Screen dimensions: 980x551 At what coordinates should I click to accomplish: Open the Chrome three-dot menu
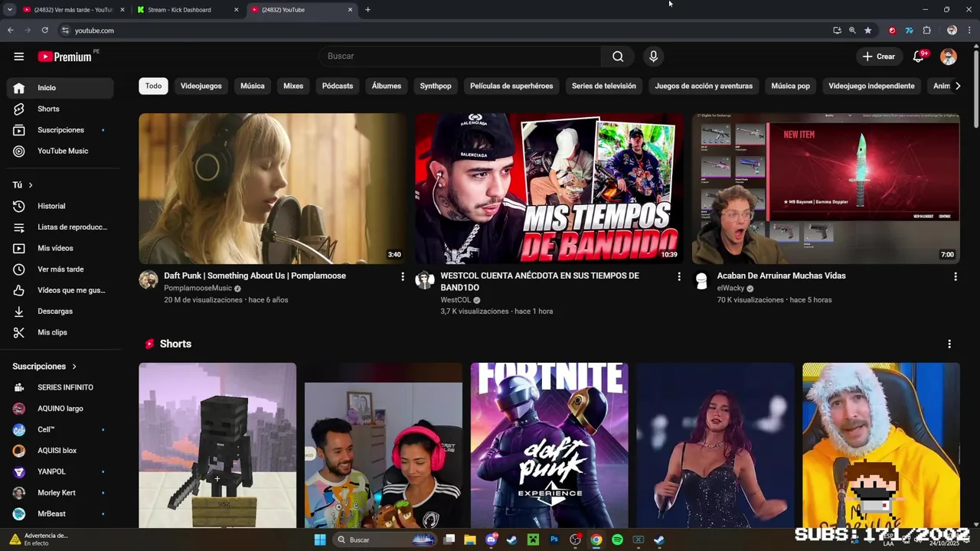coord(969,31)
